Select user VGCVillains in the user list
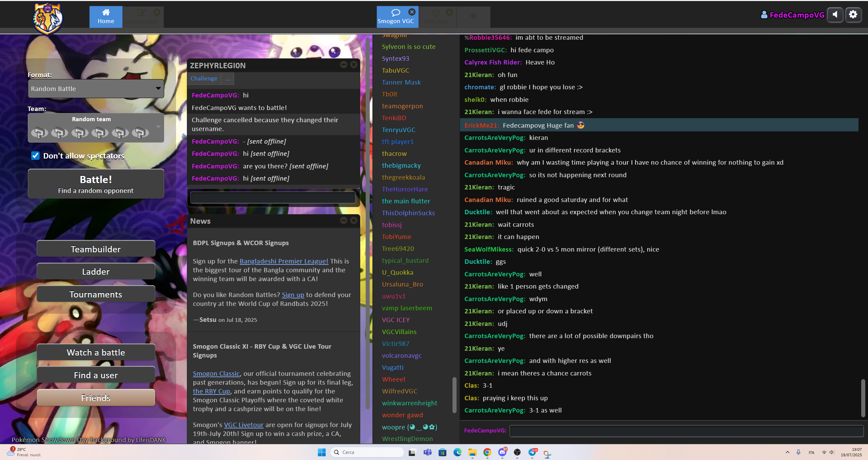Screen dimensions: 868x460 coord(399,332)
